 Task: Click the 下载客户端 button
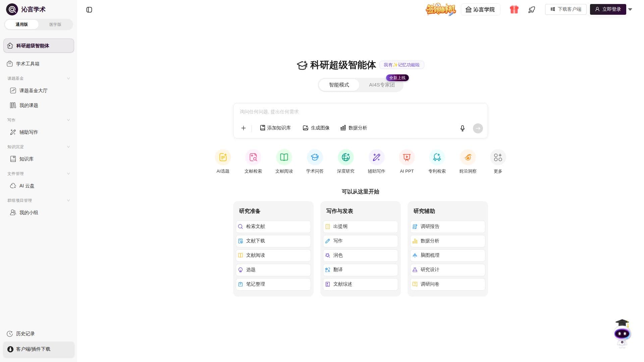coord(566,9)
